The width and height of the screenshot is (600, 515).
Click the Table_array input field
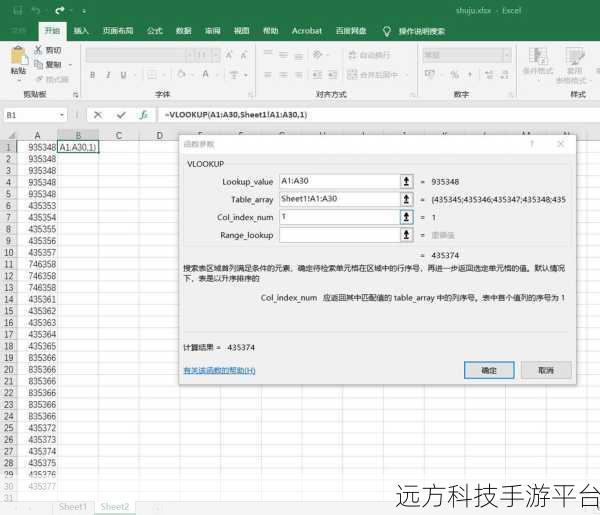(340, 199)
